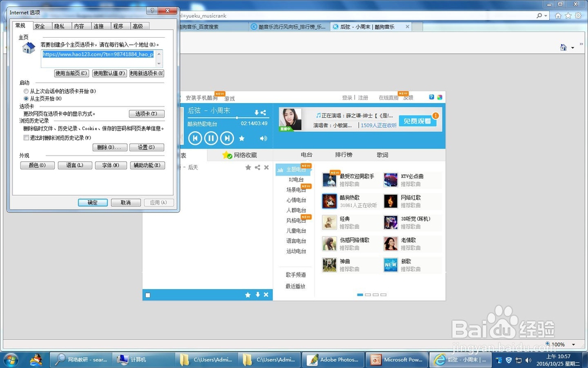The height and width of the screenshot is (368, 588).
Task: Click download arrow in playlist bottom bar
Action: click(258, 295)
